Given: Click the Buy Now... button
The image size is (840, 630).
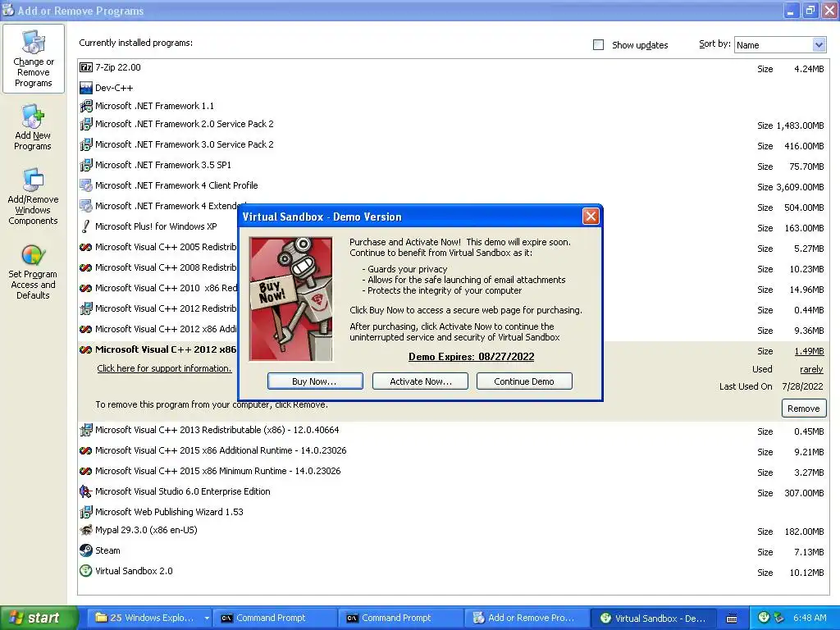Looking at the screenshot, I should coord(315,381).
